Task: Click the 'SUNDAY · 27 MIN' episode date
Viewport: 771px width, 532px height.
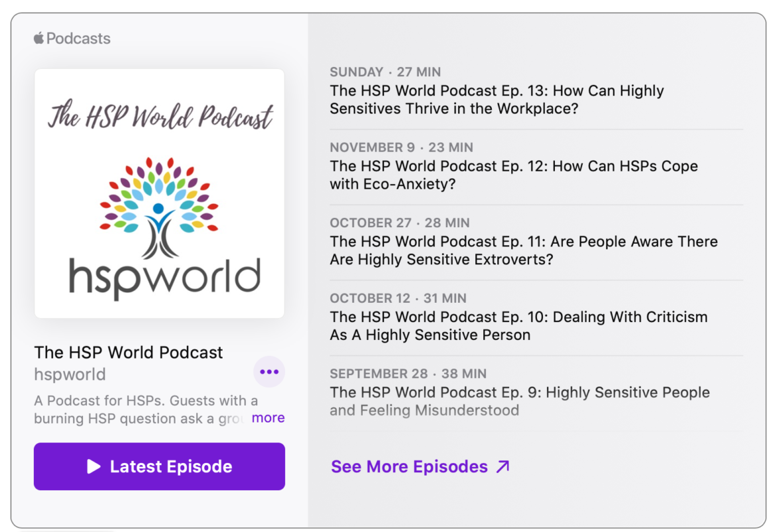Action: click(385, 72)
